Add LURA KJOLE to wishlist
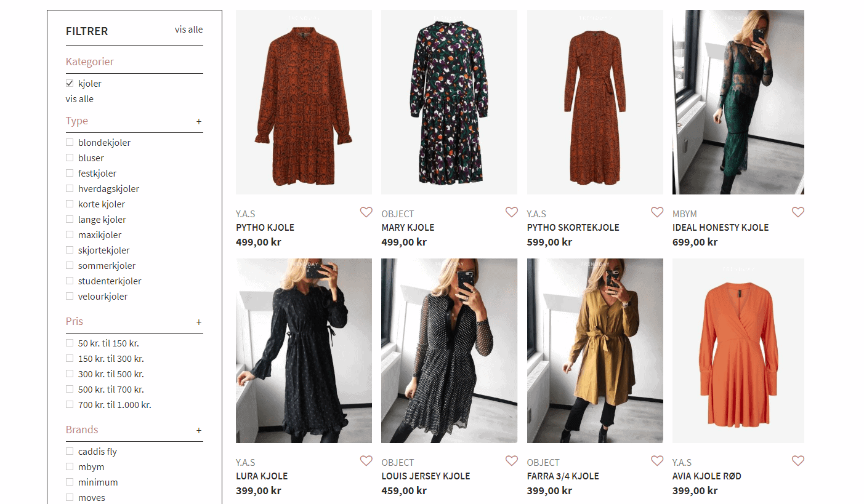864x504 pixels. click(x=366, y=460)
